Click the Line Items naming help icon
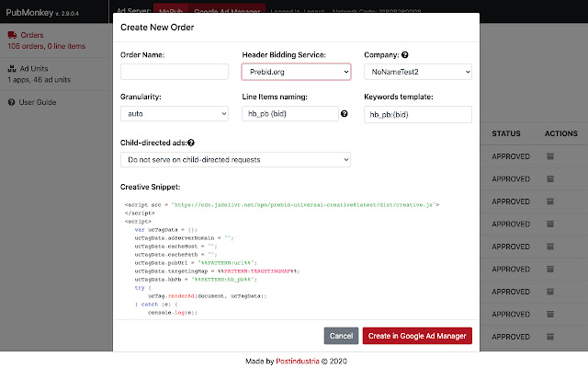Viewport: 588px width, 368px height. (x=345, y=114)
